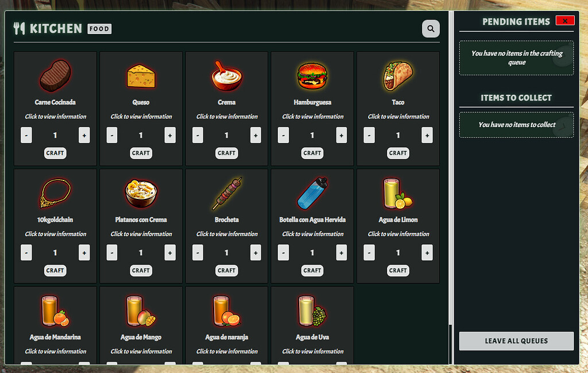Open information for Agua de Mango
The height and width of the screenshot is (373, 588).
click(141, 351)
